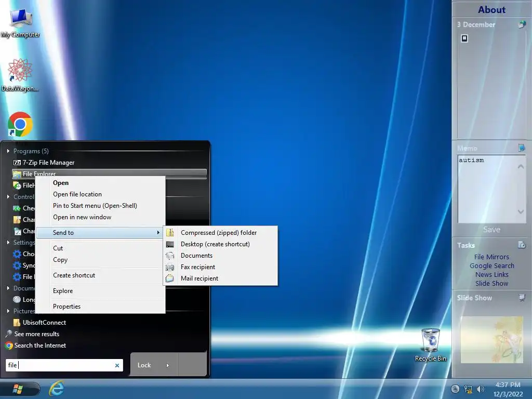
Task: Click the Windows Start orb
Action: tap(18, 389)
